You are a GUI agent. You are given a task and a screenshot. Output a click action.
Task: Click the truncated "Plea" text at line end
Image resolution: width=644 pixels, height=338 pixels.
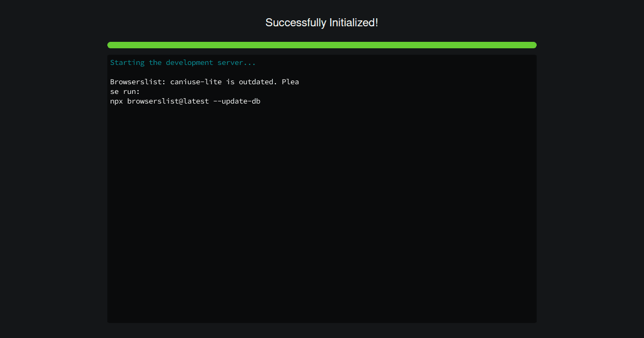(x=290, y=82)
